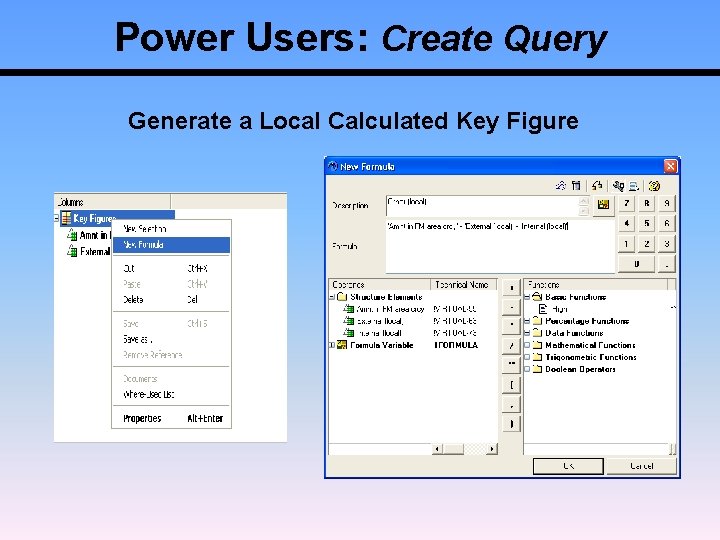
Task: Click into the Description text field
Action: coord(482,206)
